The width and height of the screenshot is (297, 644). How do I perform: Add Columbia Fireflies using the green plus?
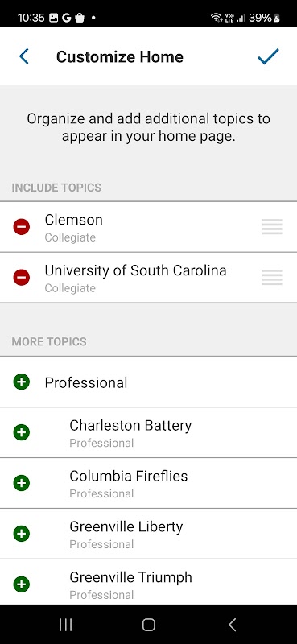click(22, 483)
